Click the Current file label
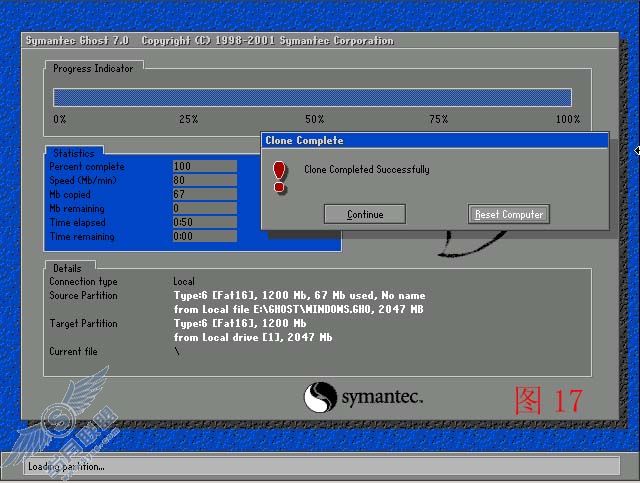This screenshot has height=483, width=640. coord(73,352)
